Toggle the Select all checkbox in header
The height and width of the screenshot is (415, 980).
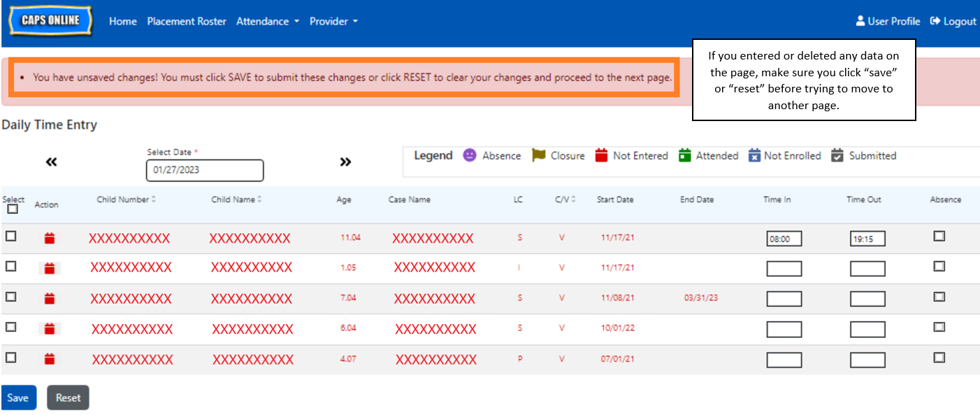pos(13,209)
